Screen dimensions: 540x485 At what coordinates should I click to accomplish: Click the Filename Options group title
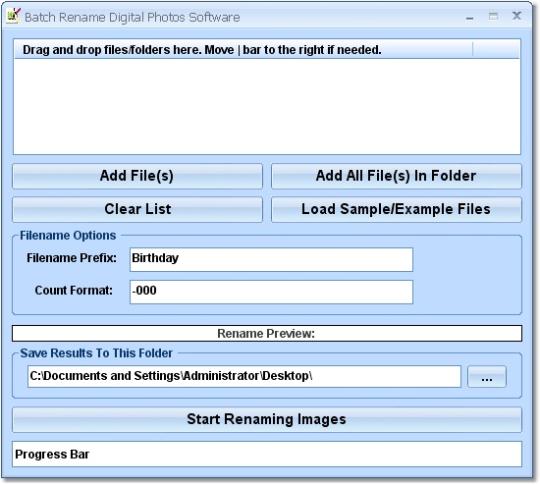pyautogui.click(x=68, y=236)
